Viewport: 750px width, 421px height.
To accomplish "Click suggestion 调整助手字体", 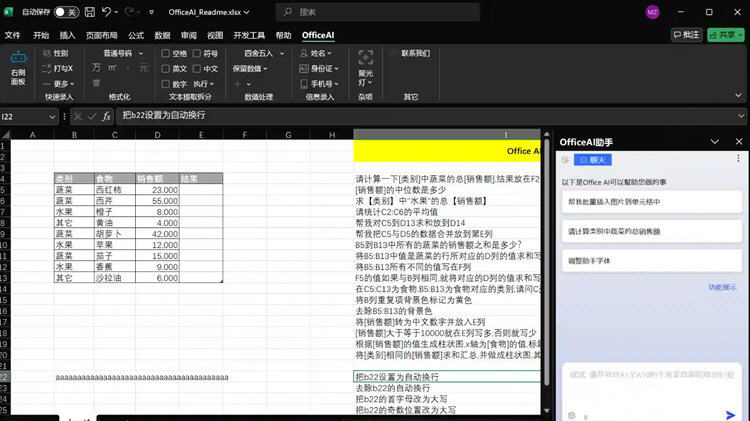I will [651, 261].
